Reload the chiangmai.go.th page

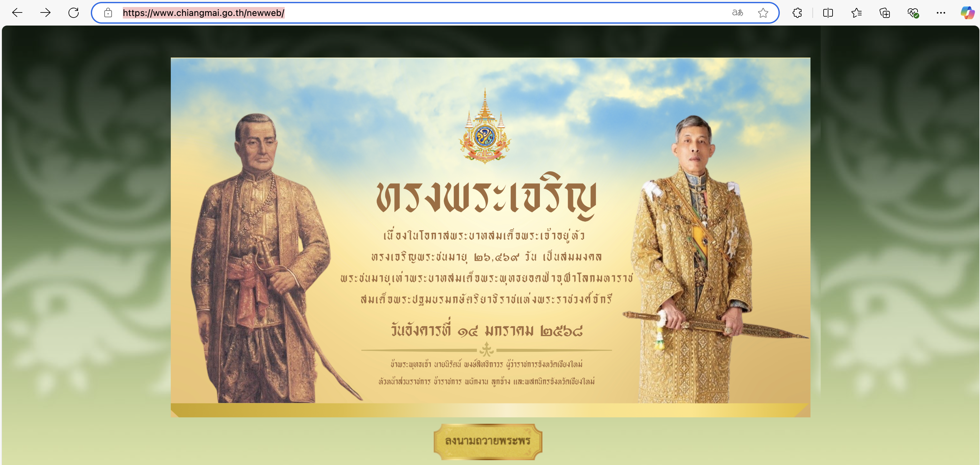tap(74, 13)
